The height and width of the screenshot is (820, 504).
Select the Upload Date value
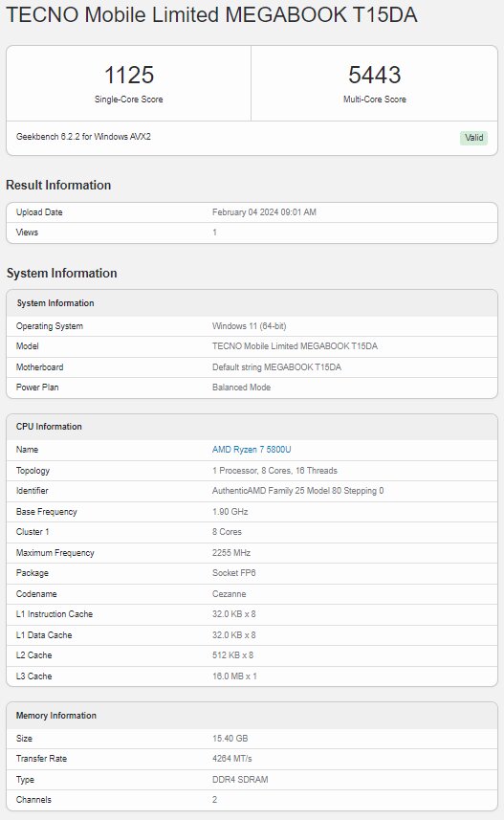pos(264,212)
